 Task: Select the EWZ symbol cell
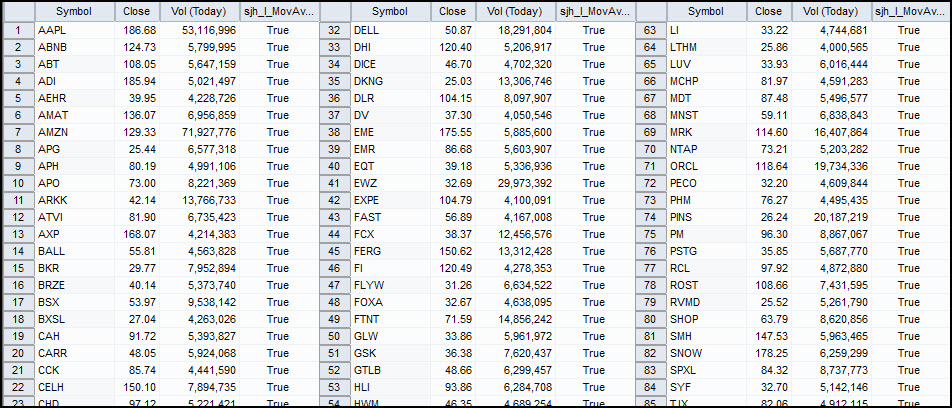pos(391,183)
